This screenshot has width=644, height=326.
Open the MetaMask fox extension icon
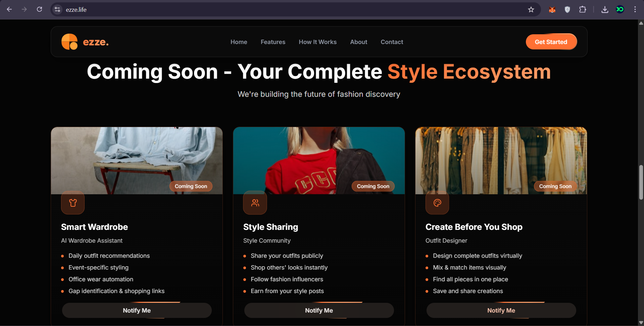coord(552,9)
